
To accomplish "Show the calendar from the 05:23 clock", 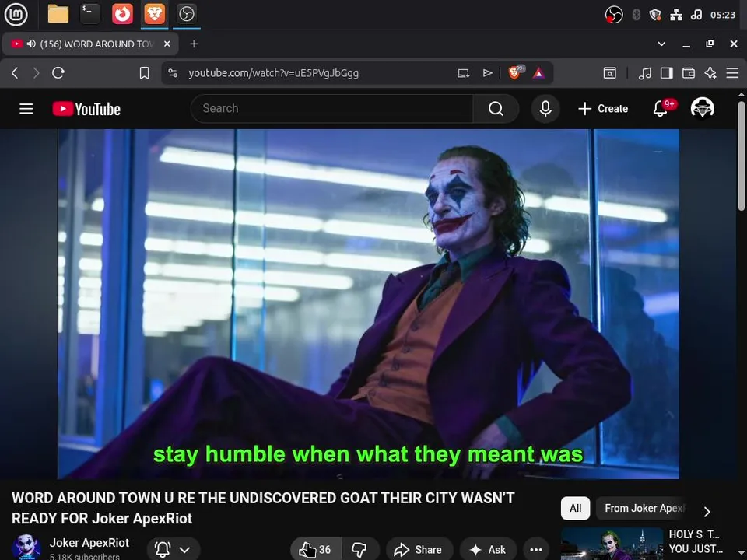I will [723, 15].
